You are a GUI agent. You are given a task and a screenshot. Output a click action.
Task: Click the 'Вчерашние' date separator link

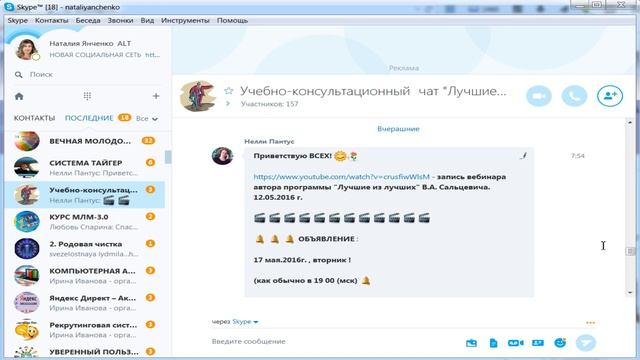398,129
